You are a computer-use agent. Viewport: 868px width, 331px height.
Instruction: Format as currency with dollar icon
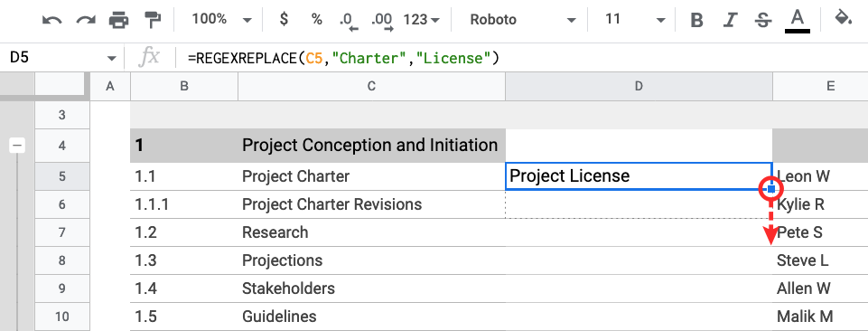tap(284, 20)
